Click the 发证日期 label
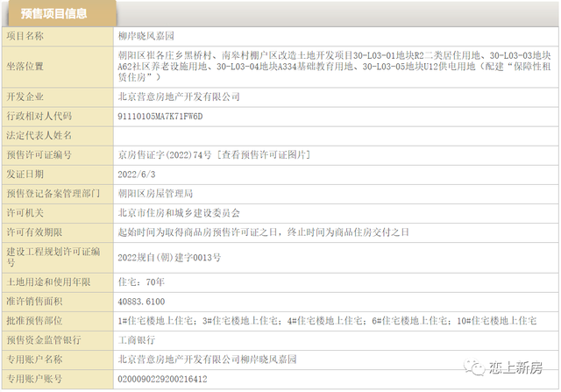The image size is (561, 392). [25, 174]
